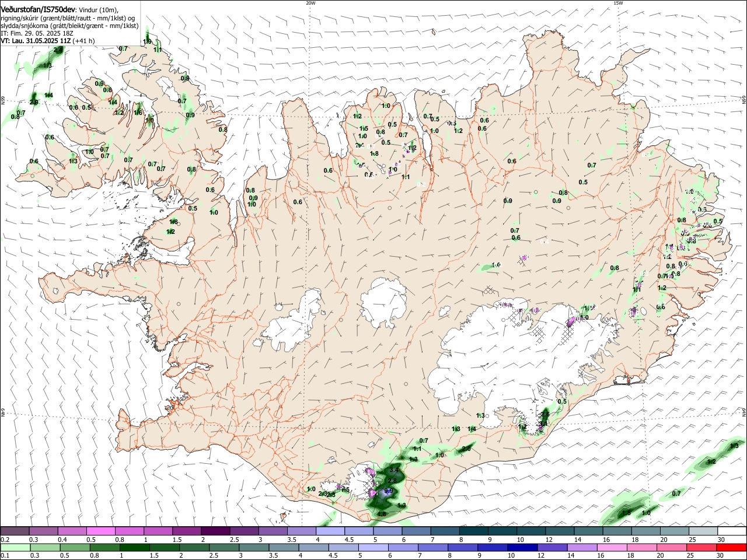The height and width of the screenshot is (560, 747).
Task: Select the palest green 0.1 mm rain swatch
Action: tap(15, 547)
